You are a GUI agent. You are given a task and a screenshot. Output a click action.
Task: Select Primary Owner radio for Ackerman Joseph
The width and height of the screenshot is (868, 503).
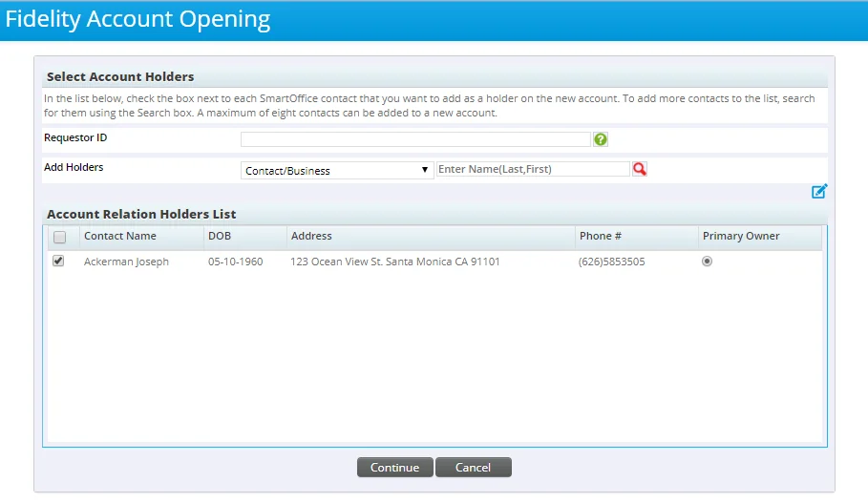pos(707,262)
